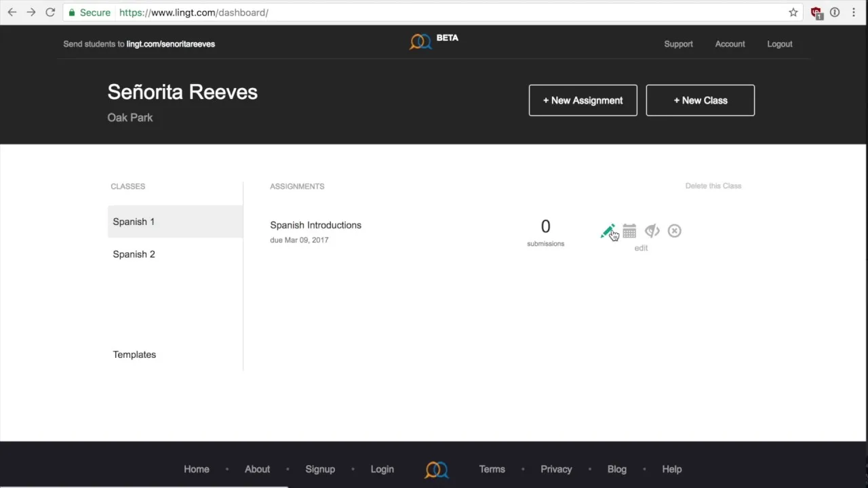The image size is (868, 488).
Task: Go back with browser back arrow
Action: point(12,12)
